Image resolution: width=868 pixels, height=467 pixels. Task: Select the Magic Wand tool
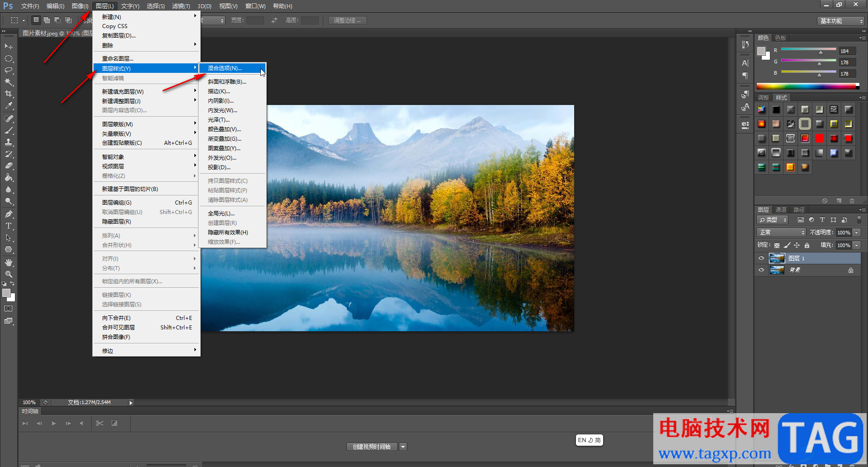click(9, 82)
